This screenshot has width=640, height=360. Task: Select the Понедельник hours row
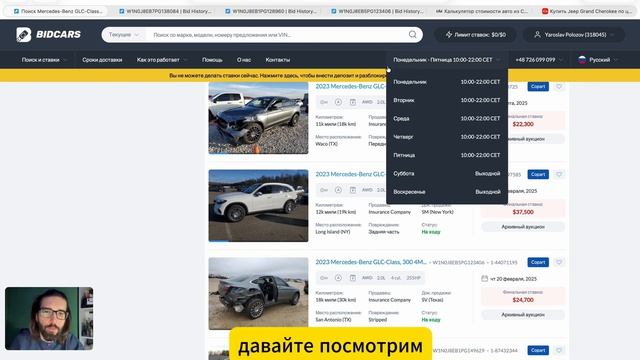pyautogui.click(x=447, y=82)
